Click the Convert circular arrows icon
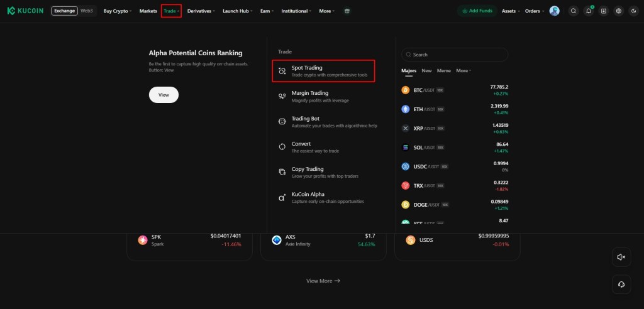644x309 pixels. click(282, 147)
